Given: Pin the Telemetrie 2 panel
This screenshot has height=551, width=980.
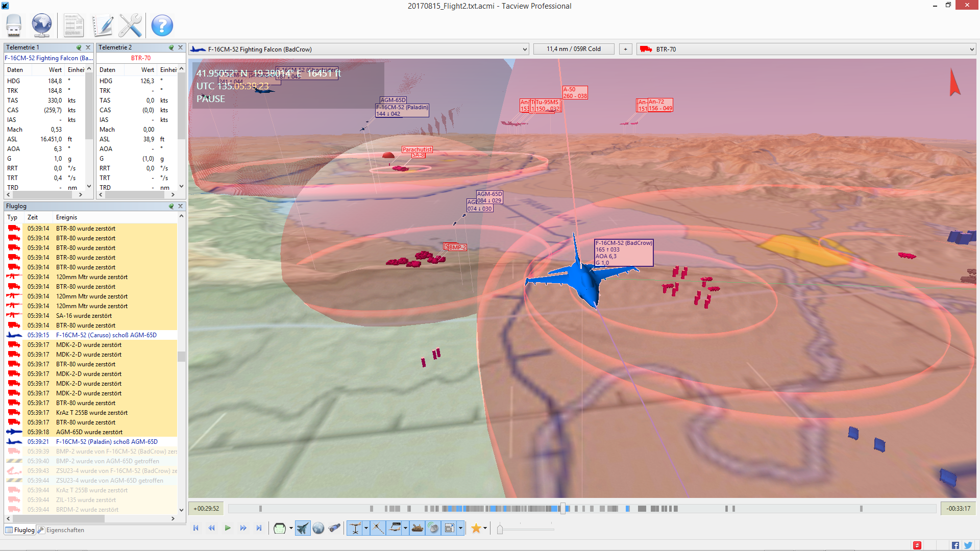Looking at the screenshot, I should tap(171, 47).
